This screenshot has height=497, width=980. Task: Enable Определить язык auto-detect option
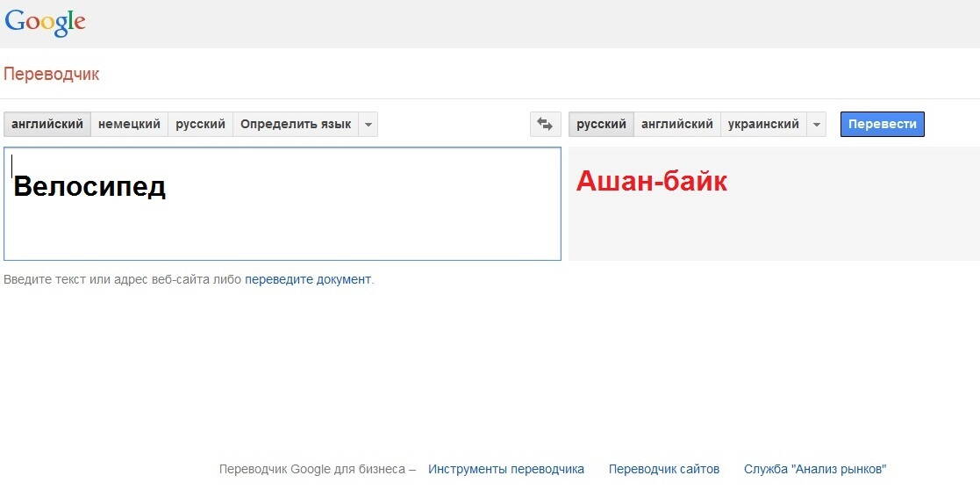pos(296,125)
